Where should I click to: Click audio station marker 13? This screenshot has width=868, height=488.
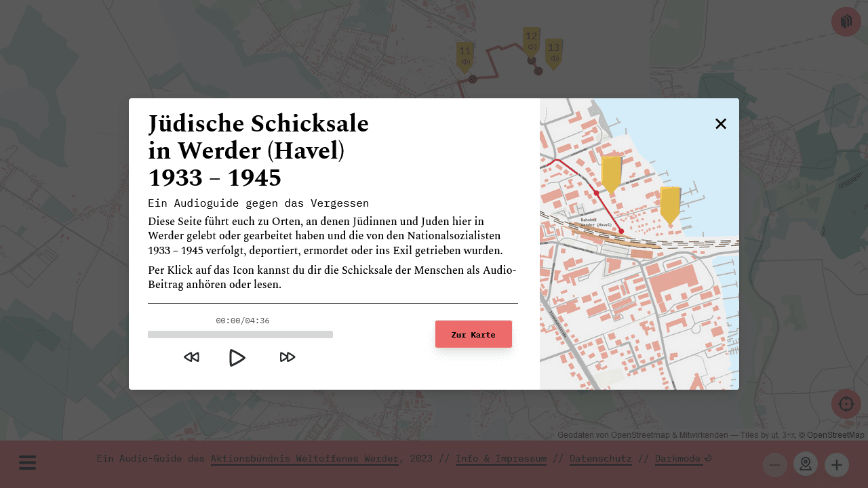553,49
